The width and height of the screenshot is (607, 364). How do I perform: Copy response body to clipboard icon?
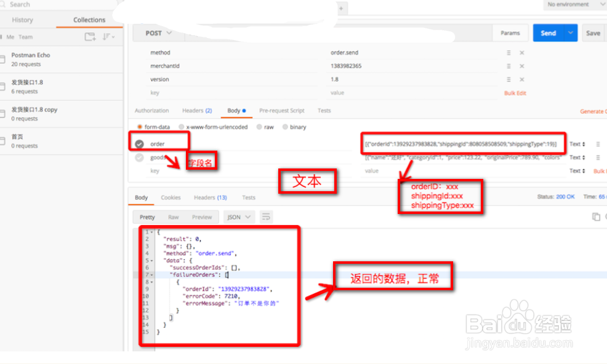click(596, 216)
